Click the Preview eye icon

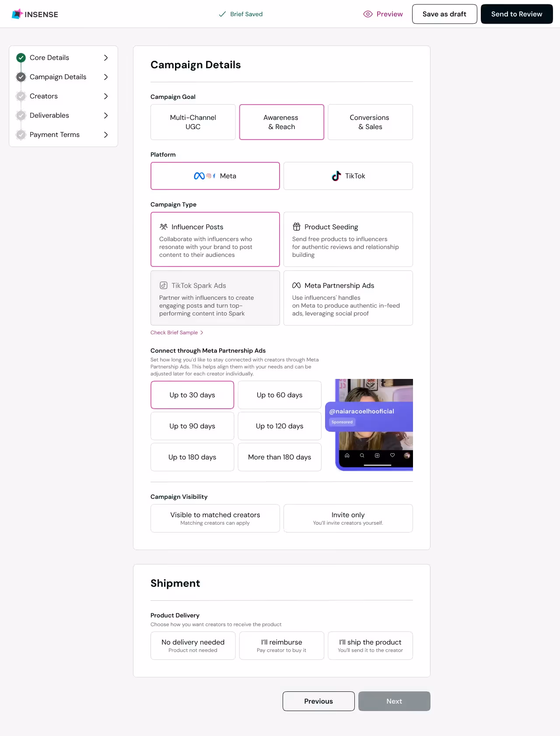pos(368,14)
